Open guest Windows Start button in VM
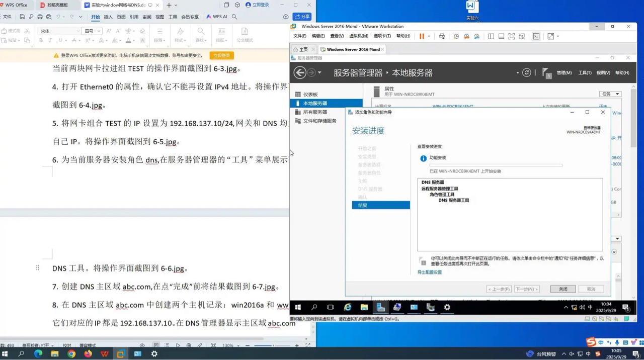This screenshot has width=644, height=360. [298, 307]
